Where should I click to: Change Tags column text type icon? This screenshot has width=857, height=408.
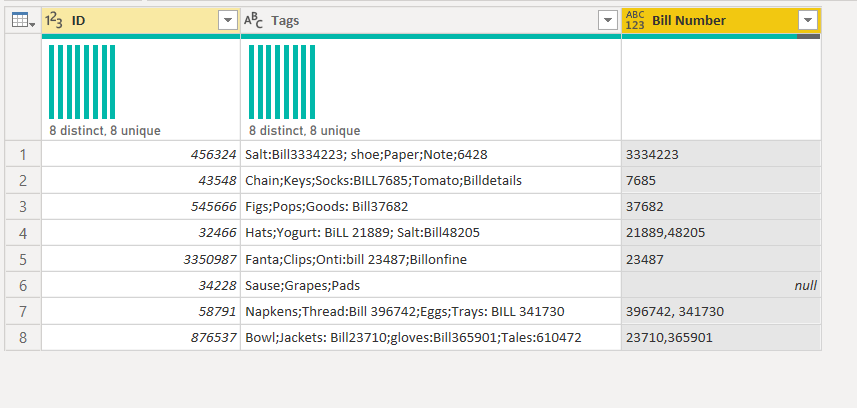coord(253,21)
